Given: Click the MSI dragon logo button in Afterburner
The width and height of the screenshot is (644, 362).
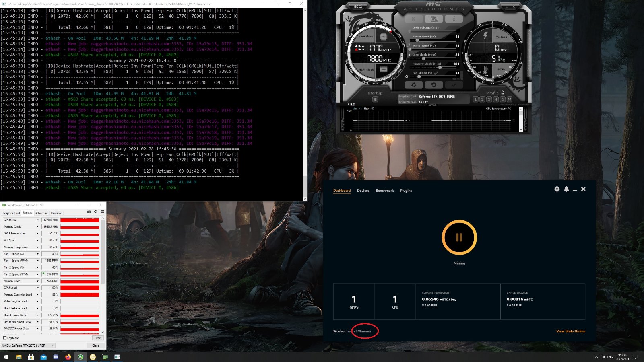Looking at the screenshot, I should click(x=433, y=19).
